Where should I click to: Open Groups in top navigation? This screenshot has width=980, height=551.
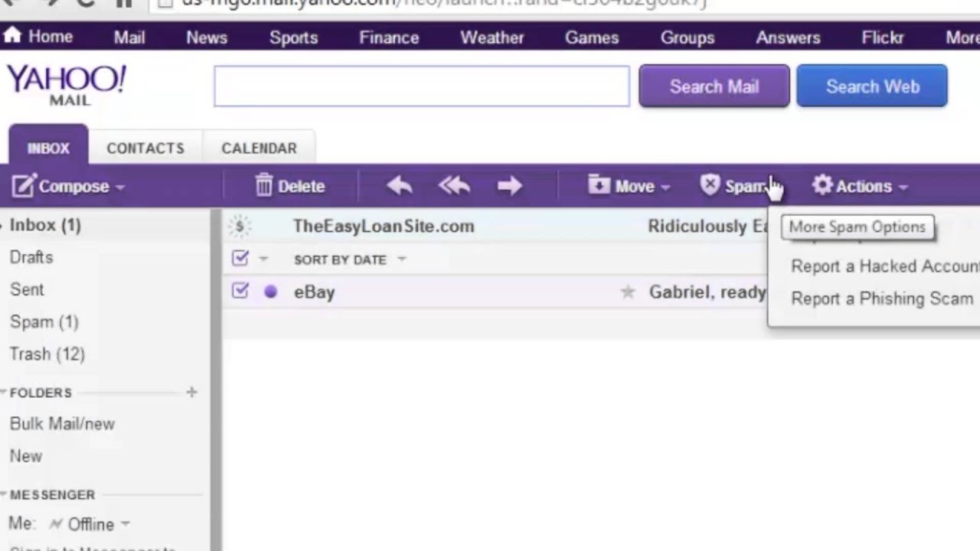tap(688, 37)
